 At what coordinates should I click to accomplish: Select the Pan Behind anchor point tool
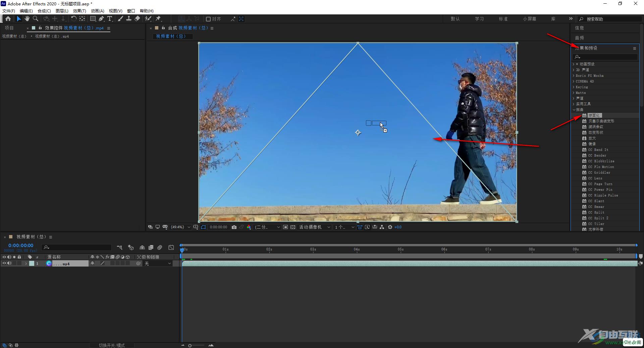[x=82, y=19]
